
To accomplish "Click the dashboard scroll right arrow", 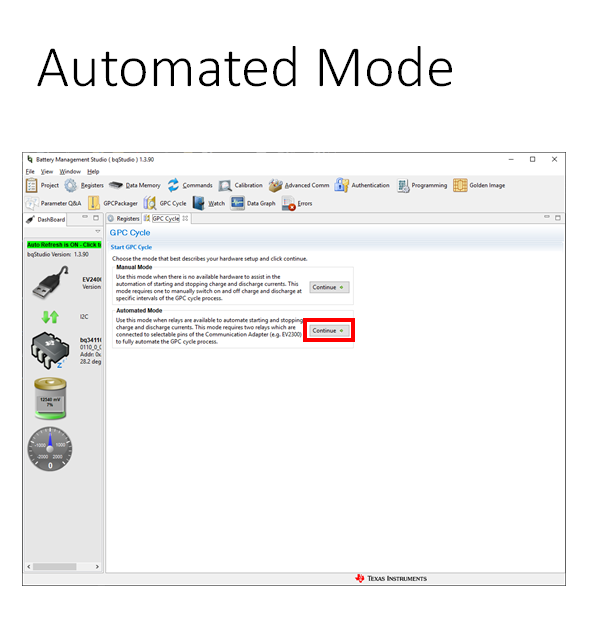I will coord(97,567).
